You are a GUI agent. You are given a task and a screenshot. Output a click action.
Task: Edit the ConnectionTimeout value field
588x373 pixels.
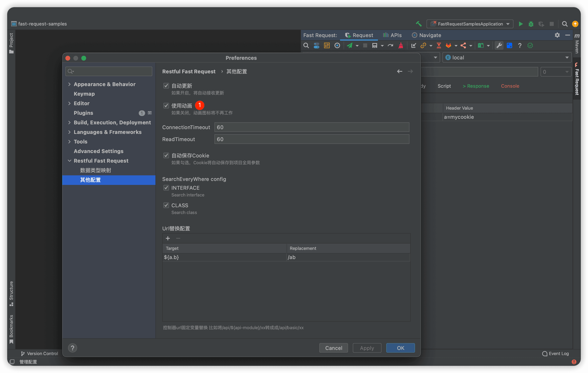(x=311, y=127)
